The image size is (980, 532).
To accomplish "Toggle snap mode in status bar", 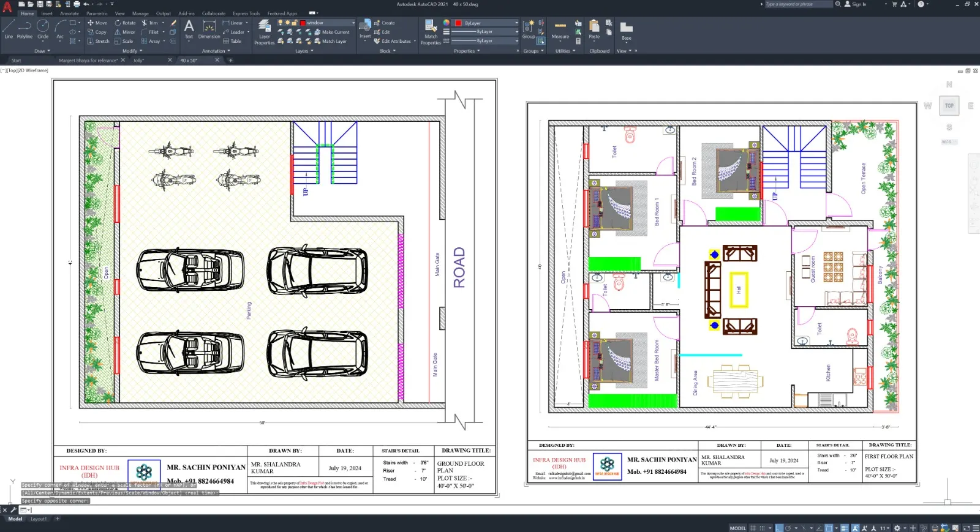I will click(763, 528).
